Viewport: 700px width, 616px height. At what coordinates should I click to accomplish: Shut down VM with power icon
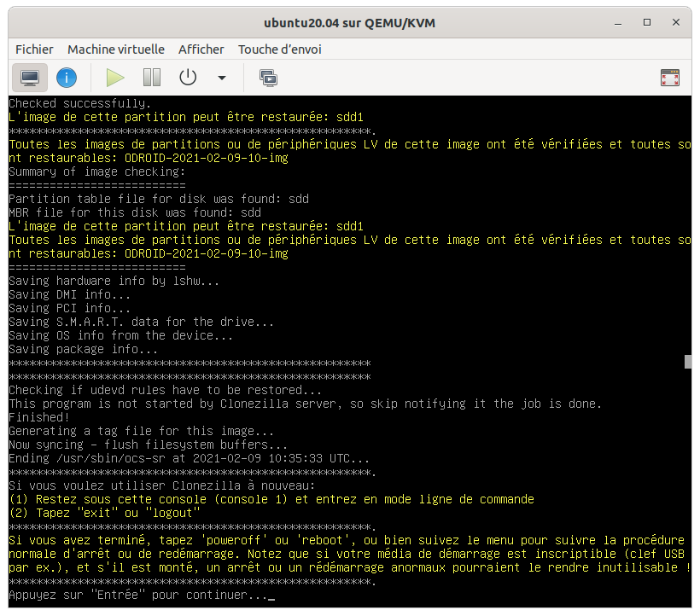(188, 78)
